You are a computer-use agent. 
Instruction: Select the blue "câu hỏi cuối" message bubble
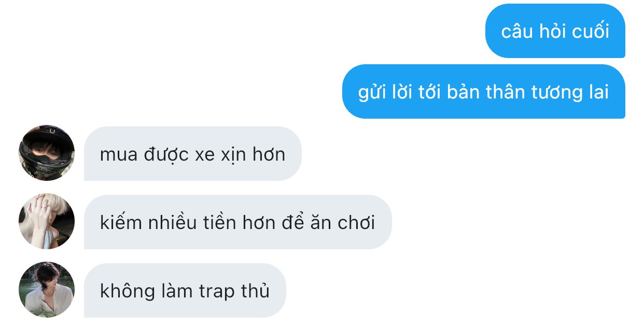[555, 31]
